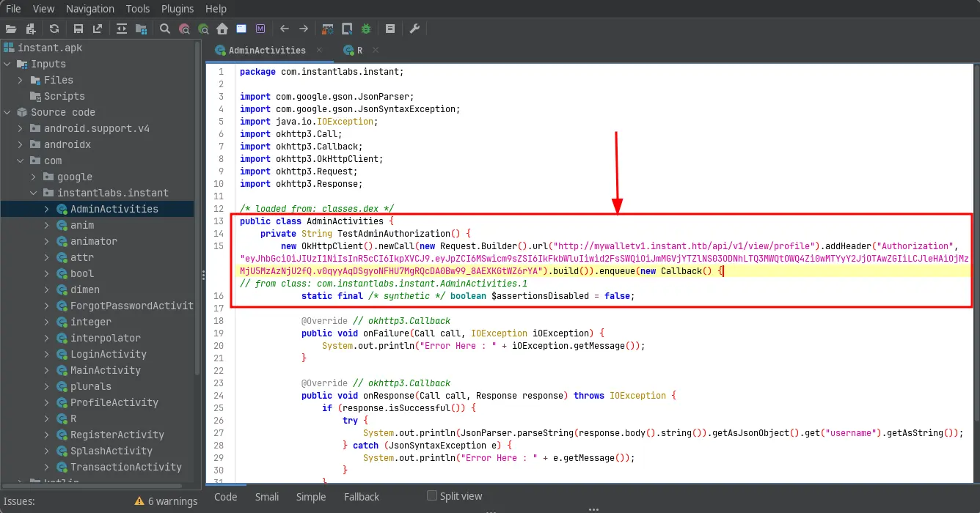980x513 pixels.
Task: Select ForgotPasswordActivity class in tree
Action: (132, 306)
